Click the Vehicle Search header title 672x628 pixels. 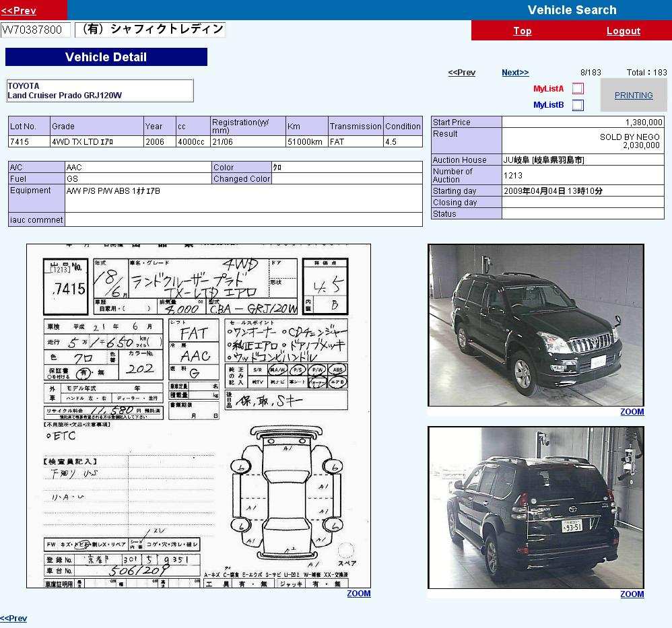point(572,10)
